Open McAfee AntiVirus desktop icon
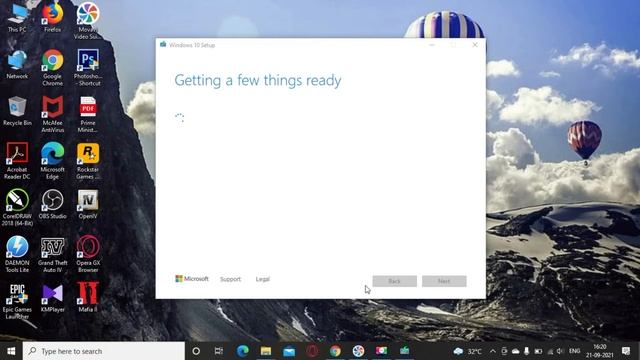Image resolution: width=640 pixels, height=360 pixels. (53, 114)
